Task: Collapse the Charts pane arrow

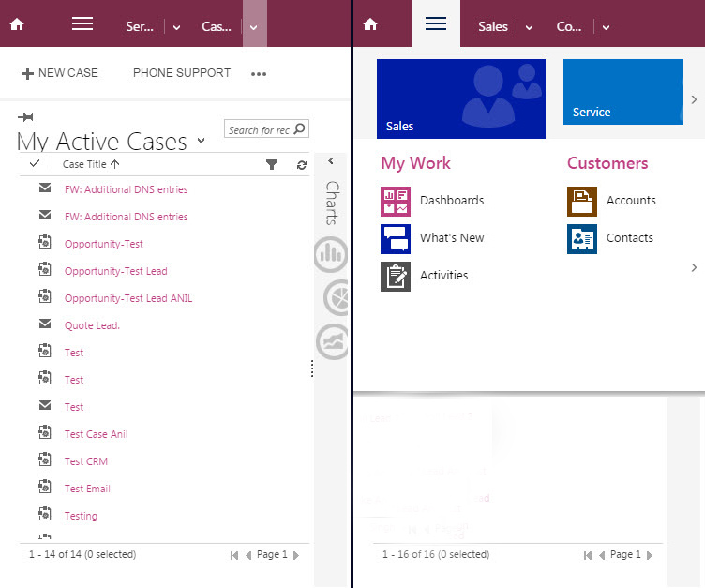Action: pos(331,162)
